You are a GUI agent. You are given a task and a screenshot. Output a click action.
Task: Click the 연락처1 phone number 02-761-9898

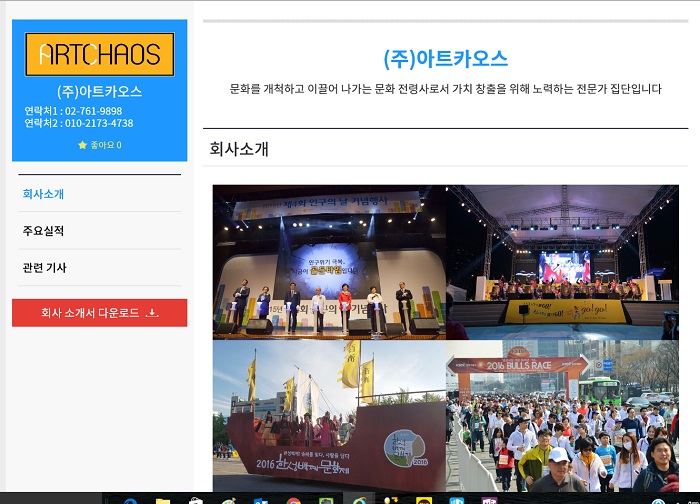[93, 111]
